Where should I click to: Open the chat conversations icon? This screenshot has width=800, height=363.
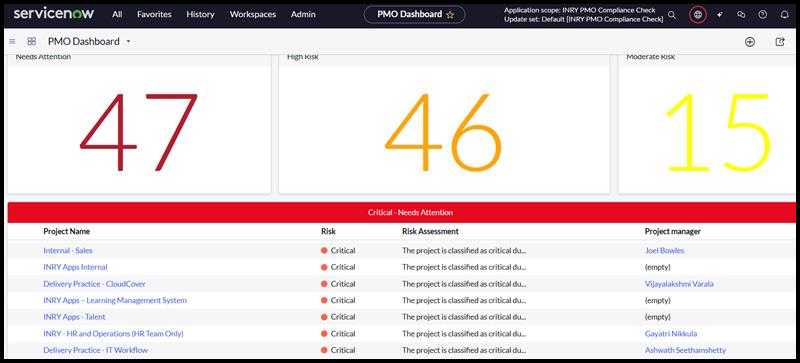[x=741, y=15]
